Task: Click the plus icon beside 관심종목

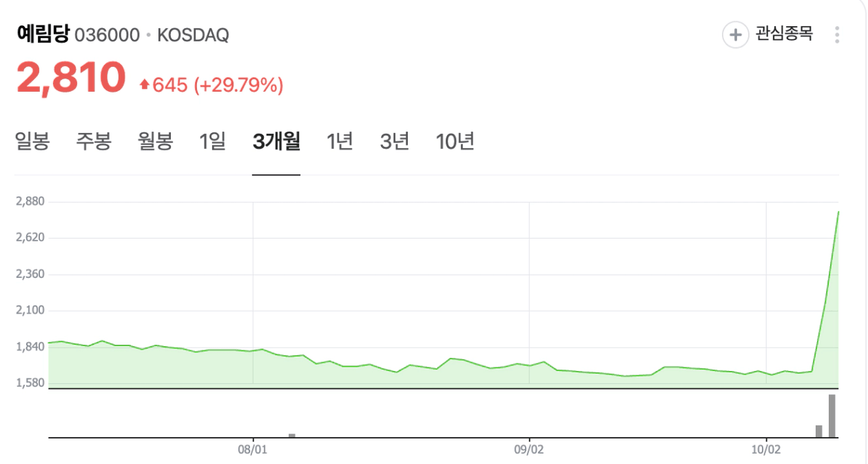Action: (x=735, y=34)
